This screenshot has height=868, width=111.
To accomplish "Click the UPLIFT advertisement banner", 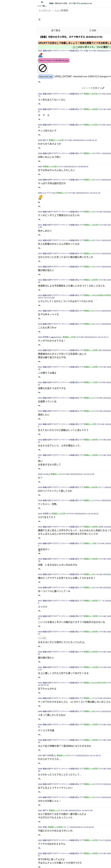I will click(74, 43).
